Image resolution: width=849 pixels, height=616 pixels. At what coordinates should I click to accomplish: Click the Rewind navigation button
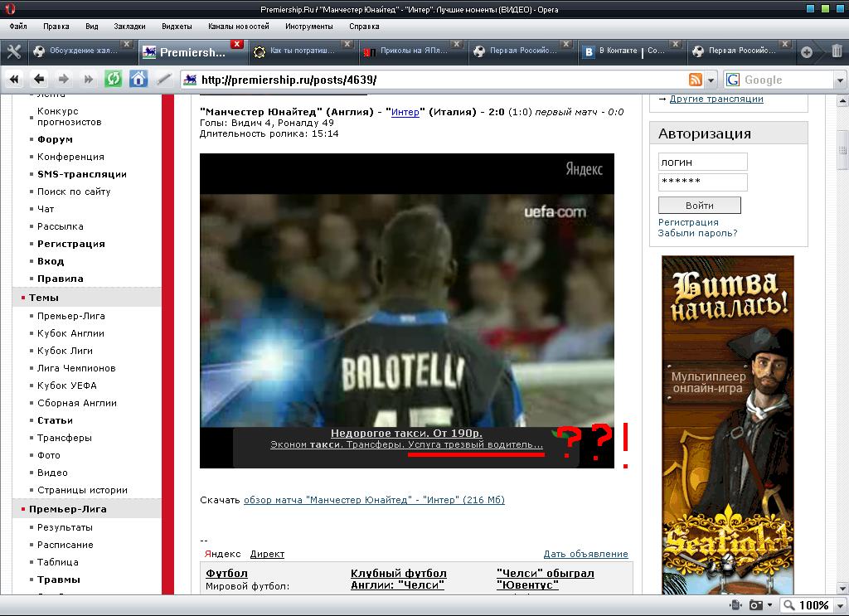click(14, 80)
